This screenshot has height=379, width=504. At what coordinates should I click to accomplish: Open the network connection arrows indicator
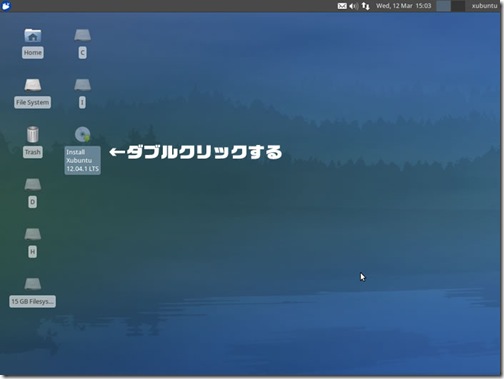366,6
